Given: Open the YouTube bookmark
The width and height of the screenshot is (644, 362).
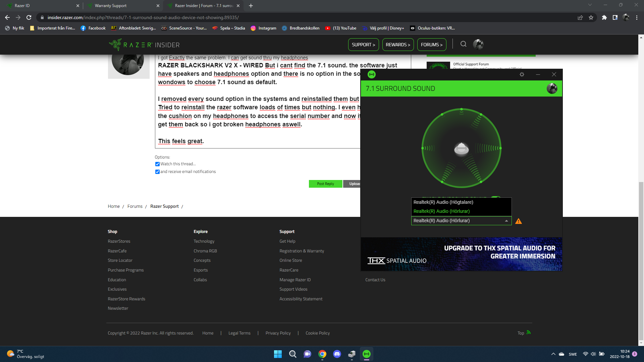Looking at the screenshot, I should 340,28.
